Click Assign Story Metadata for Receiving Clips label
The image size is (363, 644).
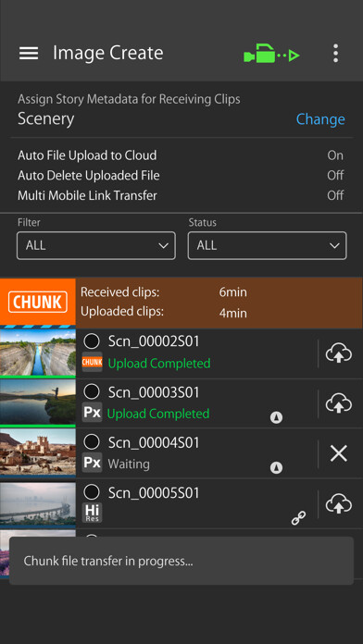click(129, 99)
